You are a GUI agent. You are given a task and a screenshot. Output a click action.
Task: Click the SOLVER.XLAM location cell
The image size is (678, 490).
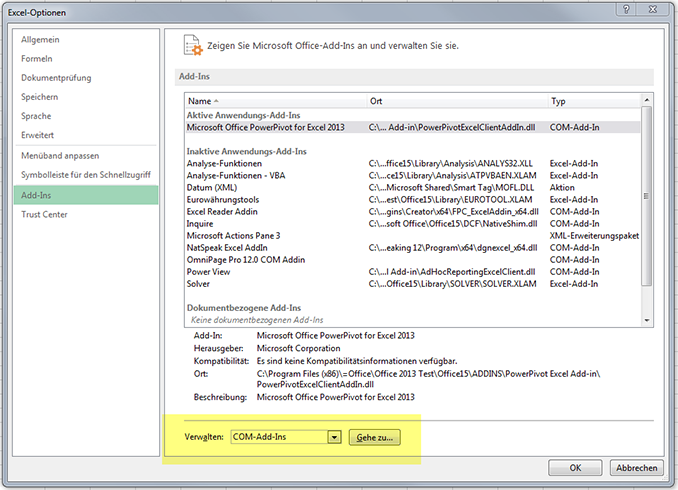click(x=452, y=284)
